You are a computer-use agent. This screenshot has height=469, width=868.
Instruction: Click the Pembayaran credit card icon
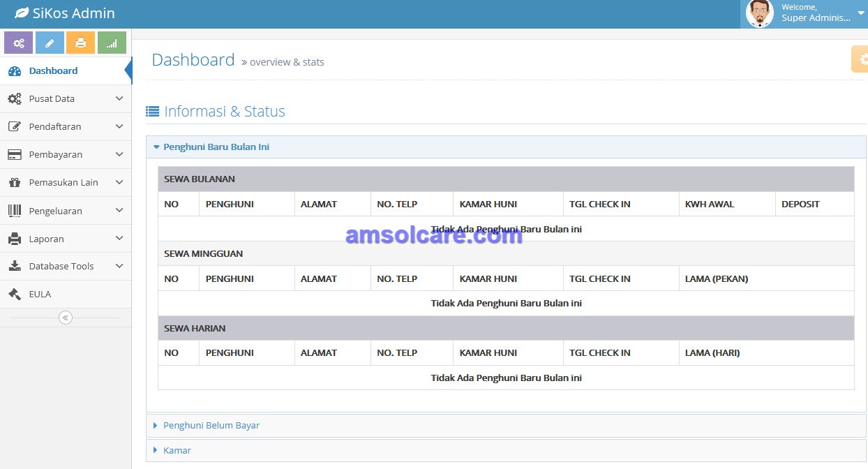coord(15,155)
